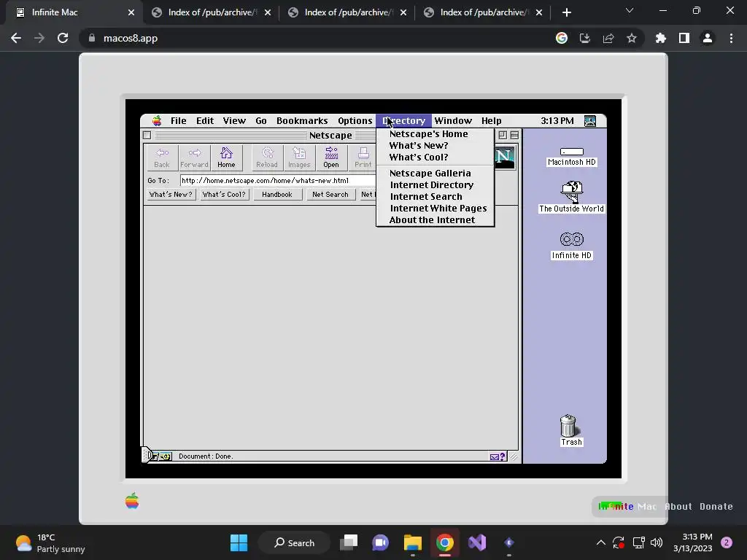747x560 pixels.
Task: Click the security key icon in status bar
Action: click(161, 456)
